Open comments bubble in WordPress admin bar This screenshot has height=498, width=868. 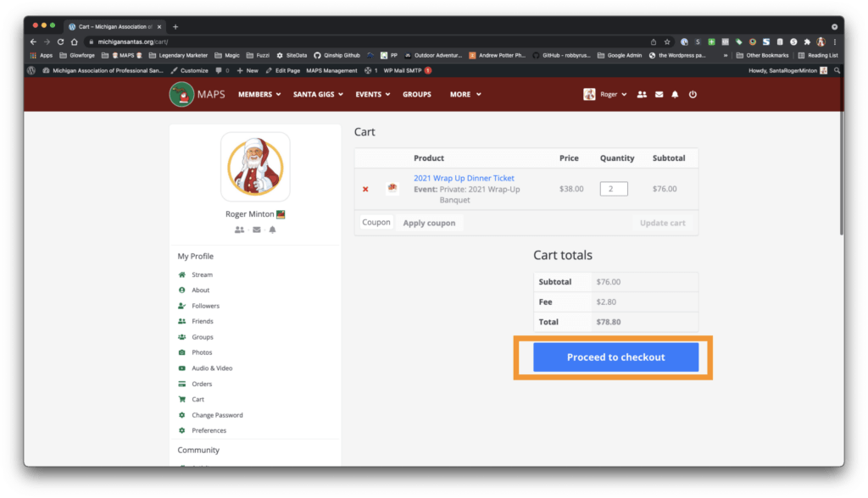222,71
